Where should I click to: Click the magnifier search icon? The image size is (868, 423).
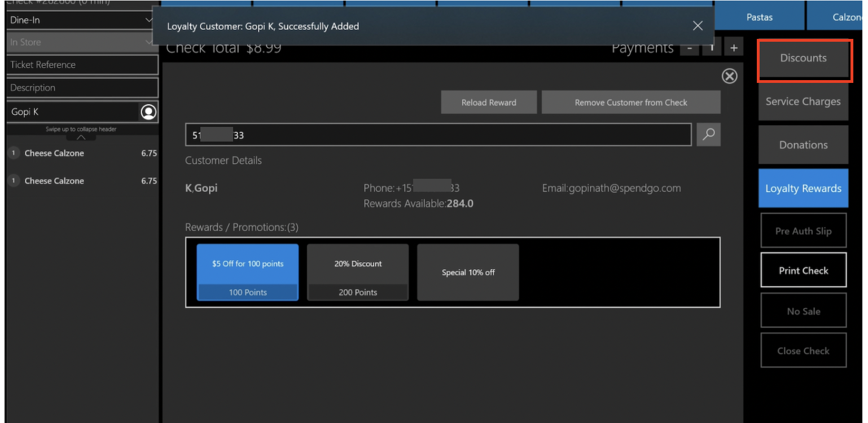(x=708, y=134)
